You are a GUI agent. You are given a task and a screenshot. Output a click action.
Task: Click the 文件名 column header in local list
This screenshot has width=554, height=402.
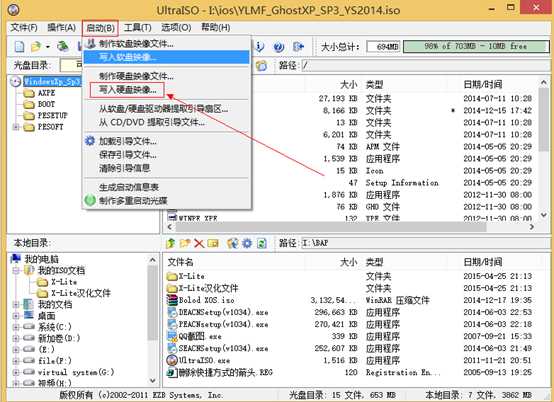181,262
